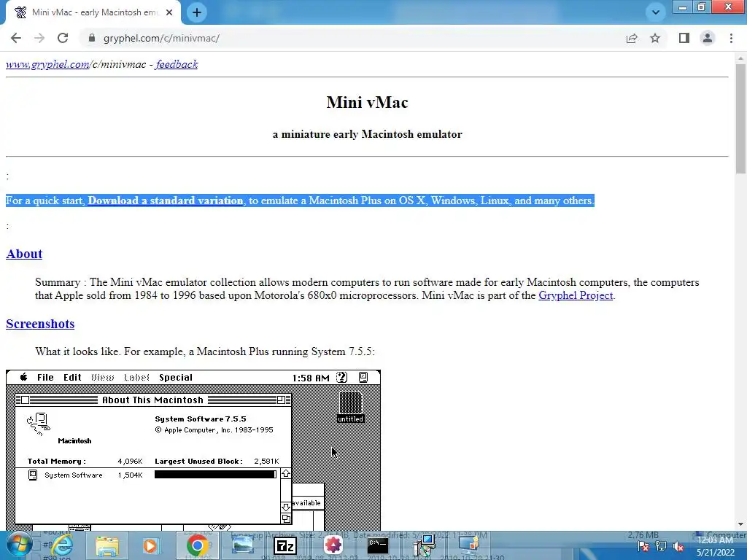Viewport: 747px width, 560px height.
Task: Click the File menu in the Mac screenshot
Action: pyautogui.click(x=45, y=378)
